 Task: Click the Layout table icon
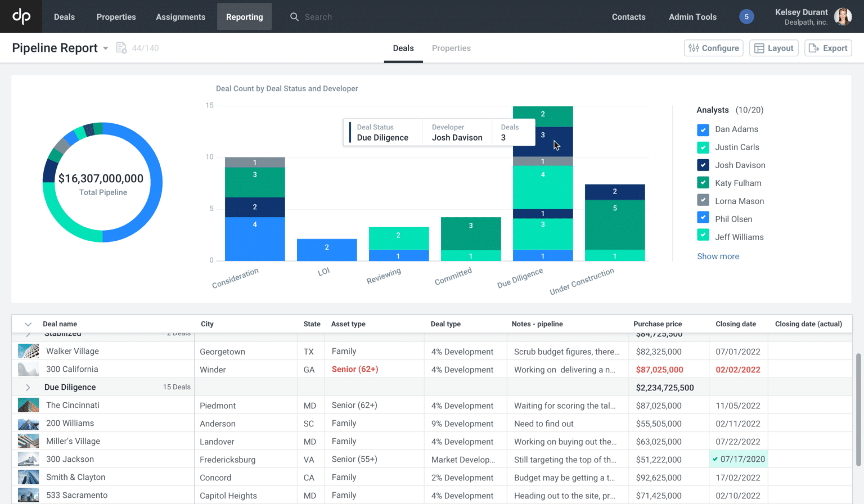(x=759, y=48)
